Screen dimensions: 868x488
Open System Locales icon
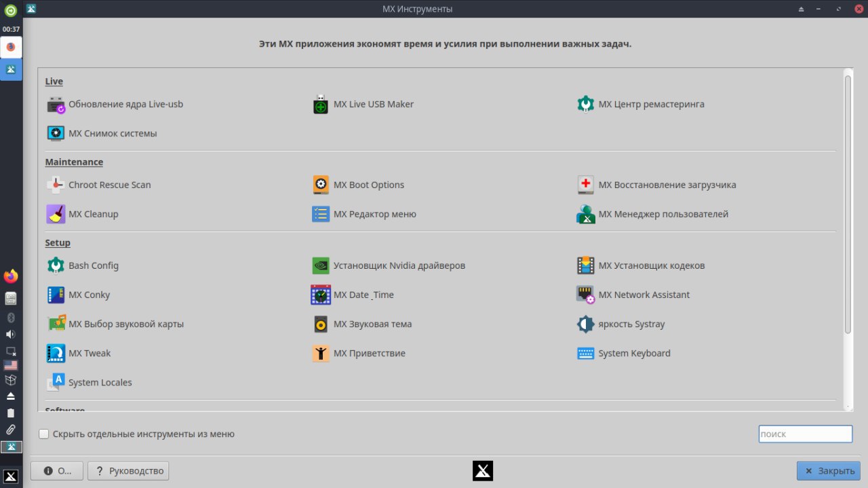click(x=56, y=383)
